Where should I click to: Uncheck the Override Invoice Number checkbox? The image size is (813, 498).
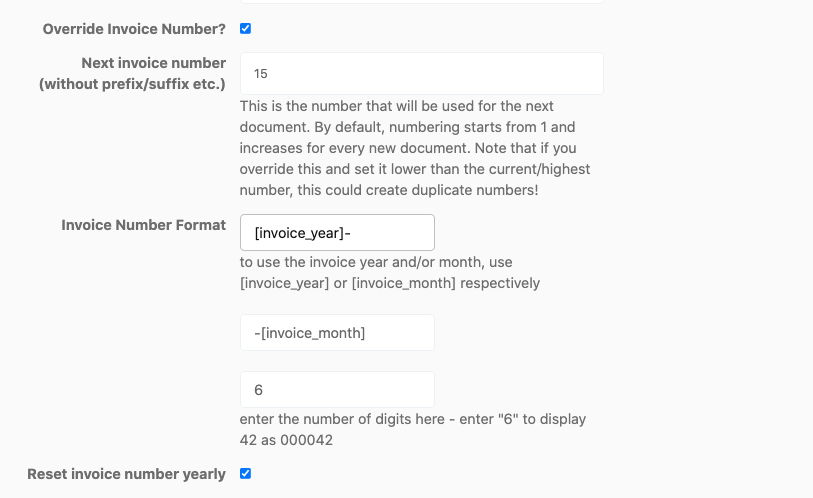(x=245, y=29)
